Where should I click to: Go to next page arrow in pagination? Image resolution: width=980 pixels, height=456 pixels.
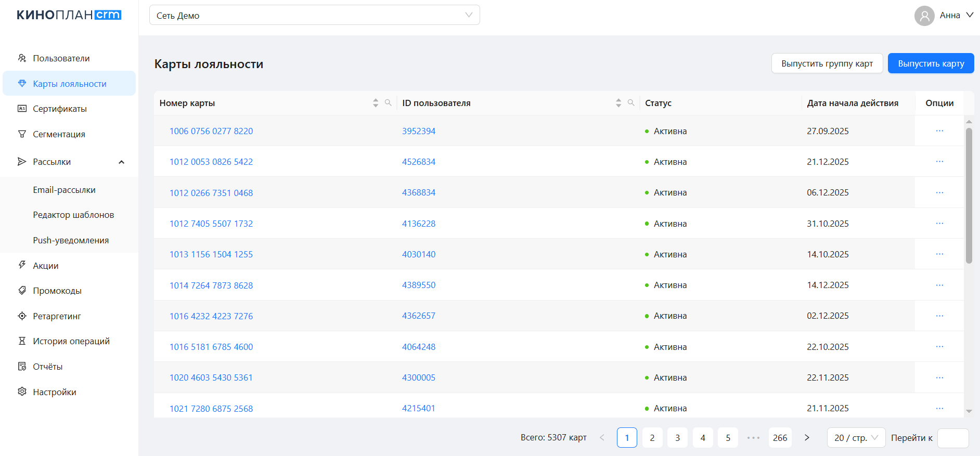[807, 438]
